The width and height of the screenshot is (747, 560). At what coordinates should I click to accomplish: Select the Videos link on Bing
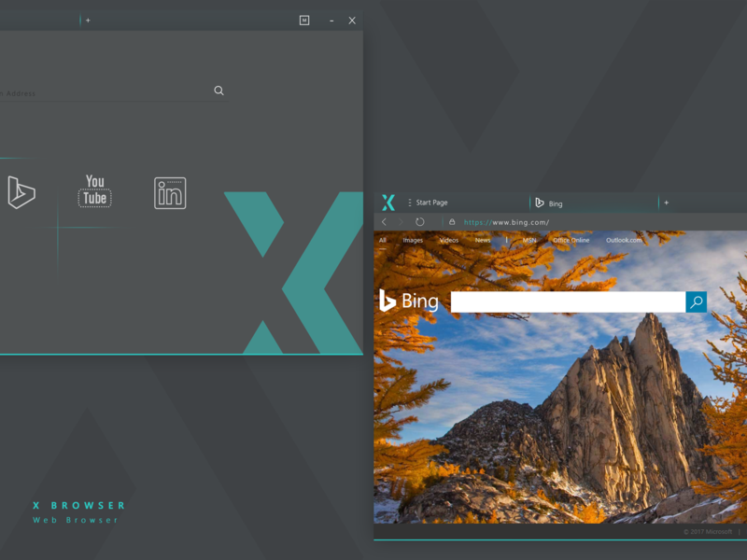point(450,240)
